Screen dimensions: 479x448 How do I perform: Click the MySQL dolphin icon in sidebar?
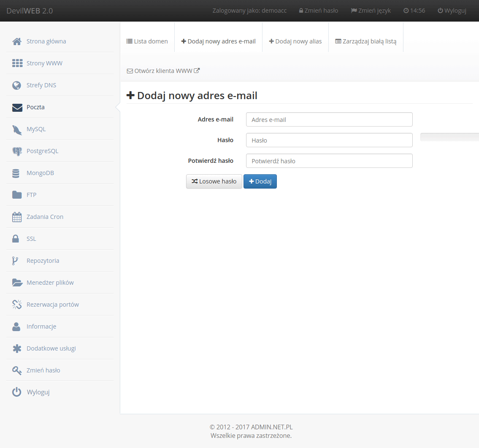pos(17,130)
